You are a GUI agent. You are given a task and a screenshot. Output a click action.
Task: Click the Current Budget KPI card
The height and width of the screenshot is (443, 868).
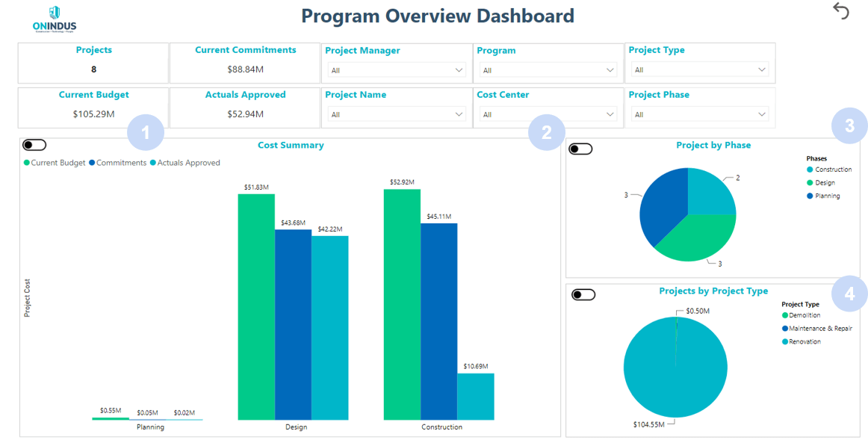tap(93, 107)
